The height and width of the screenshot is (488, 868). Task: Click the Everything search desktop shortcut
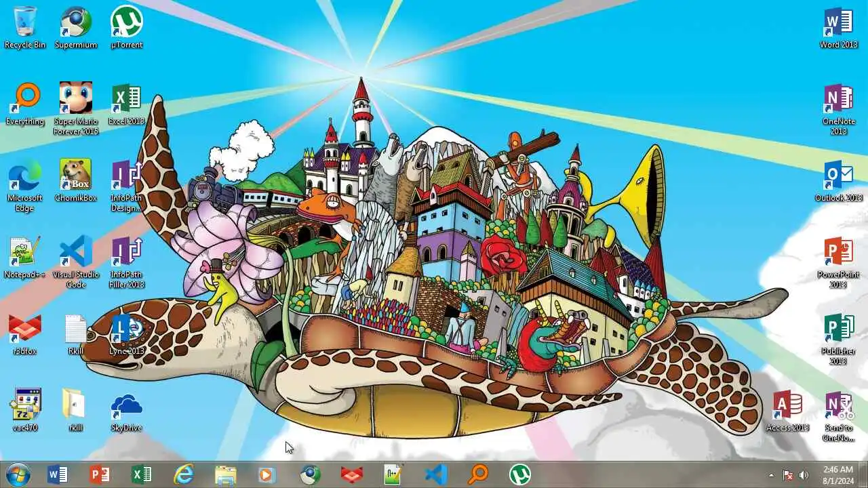coord(25,104)
